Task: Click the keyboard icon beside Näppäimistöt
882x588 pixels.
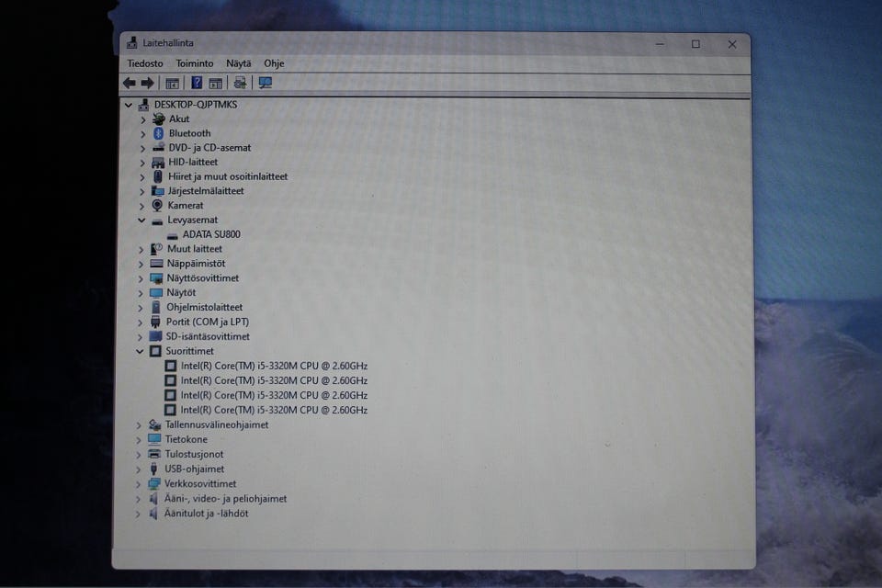Action: pos(156,264)
